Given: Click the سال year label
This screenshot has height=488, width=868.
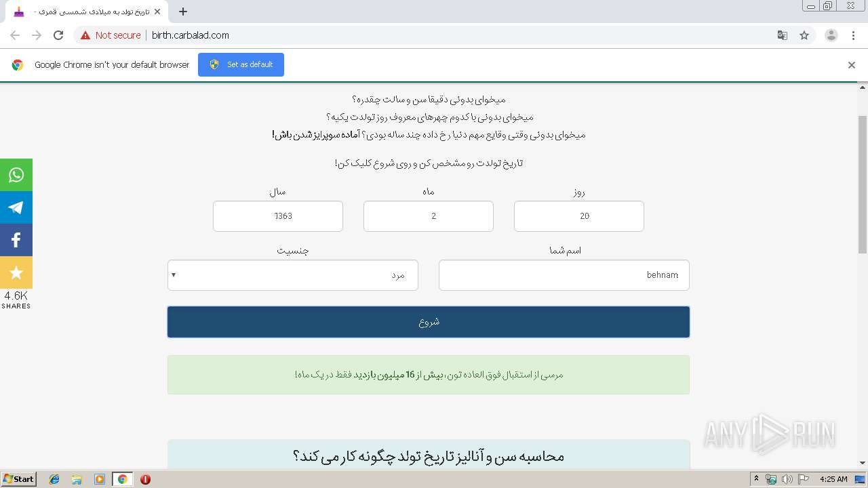Looking at the screenshot, I should [278, 192].
